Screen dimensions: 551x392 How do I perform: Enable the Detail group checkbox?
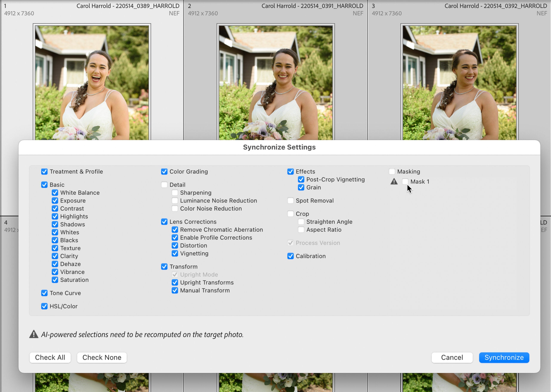[164, 185]
